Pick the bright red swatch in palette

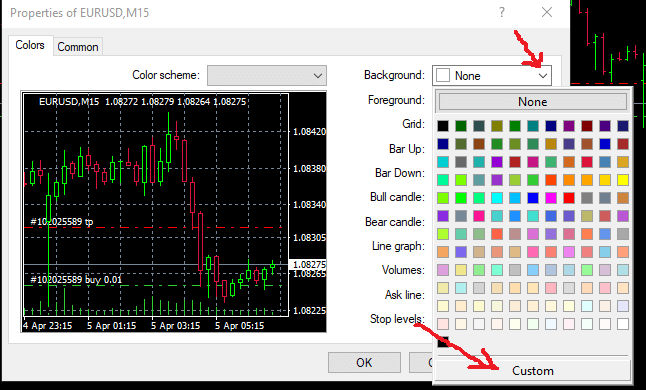point(569,198)
